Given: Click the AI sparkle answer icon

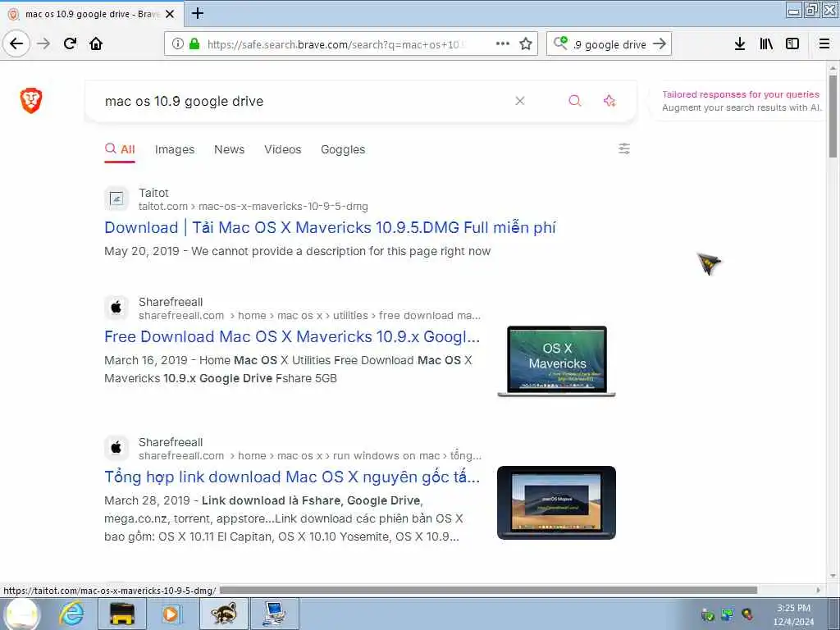Looking at the screenshot, I should (609, 101).
